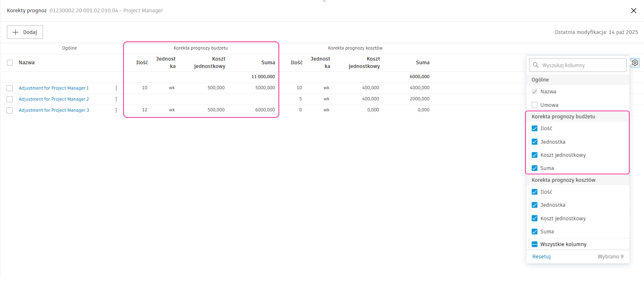The image size is (644, 296).
Task: Focus the Wyszukaj kolumny search field
Action: click(578, 65)
